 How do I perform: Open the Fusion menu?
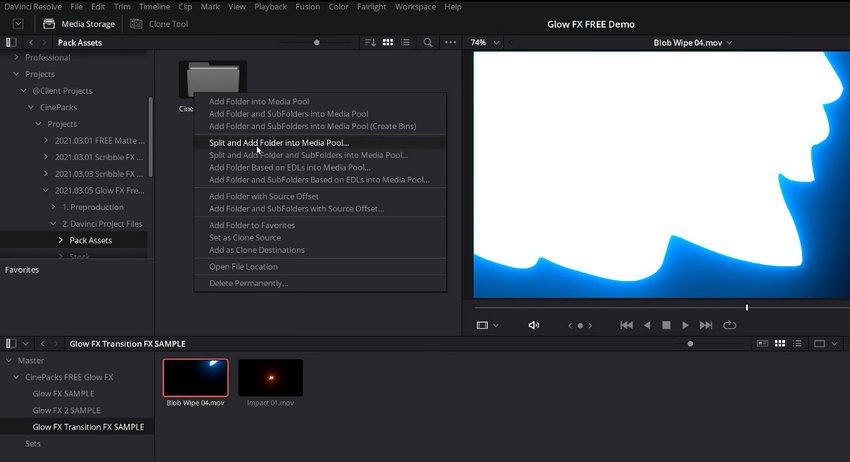point(307,7)
